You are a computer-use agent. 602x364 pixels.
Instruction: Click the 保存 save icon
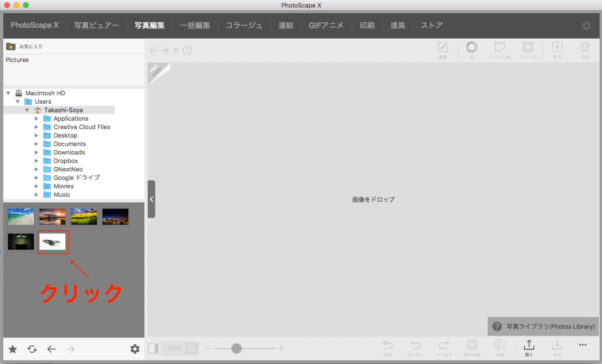[557, 348]
